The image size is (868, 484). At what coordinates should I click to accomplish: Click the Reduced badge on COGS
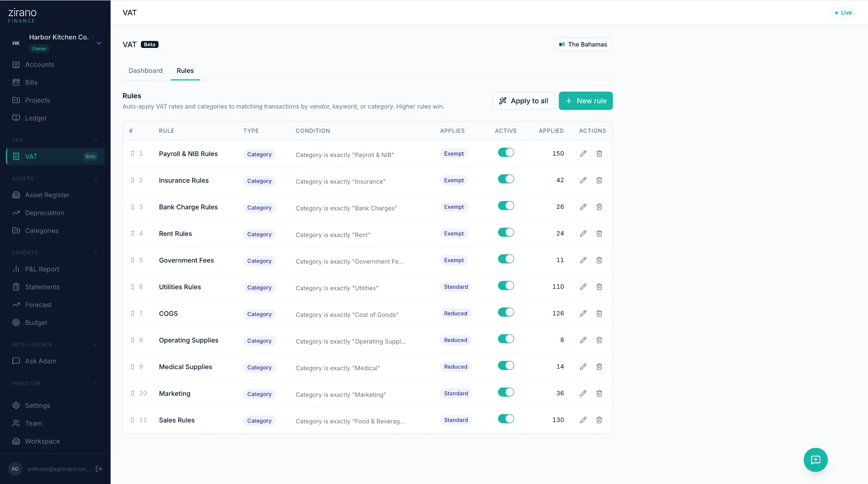(x=456, y=313)
